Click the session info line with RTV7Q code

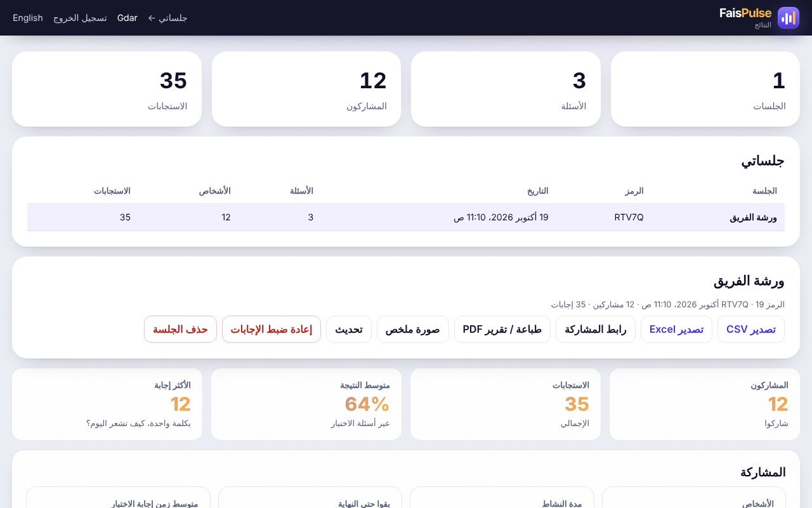coord(668,304)
